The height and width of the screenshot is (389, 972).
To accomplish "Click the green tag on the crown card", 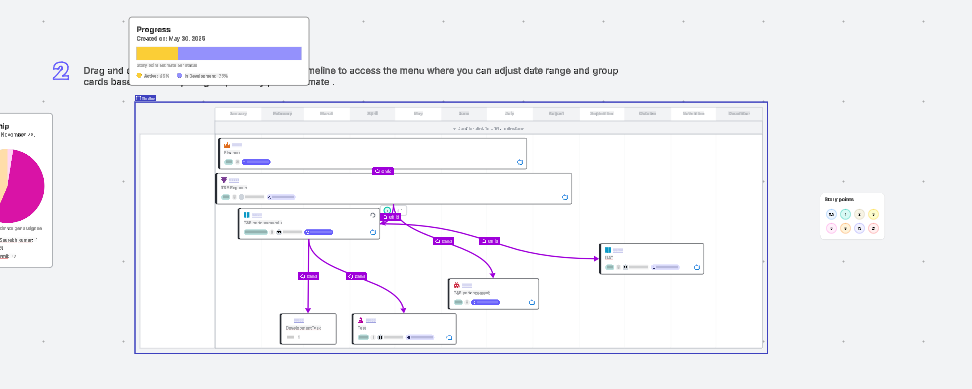I will pos(229,162).
